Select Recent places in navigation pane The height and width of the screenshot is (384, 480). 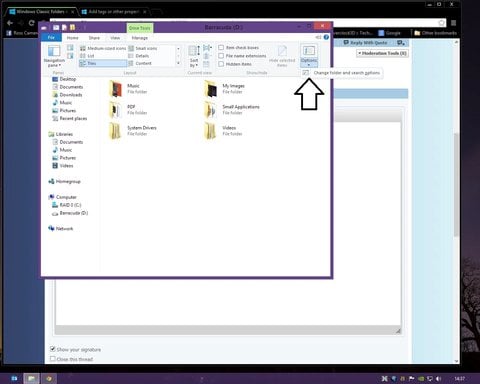tap(69, 118)
